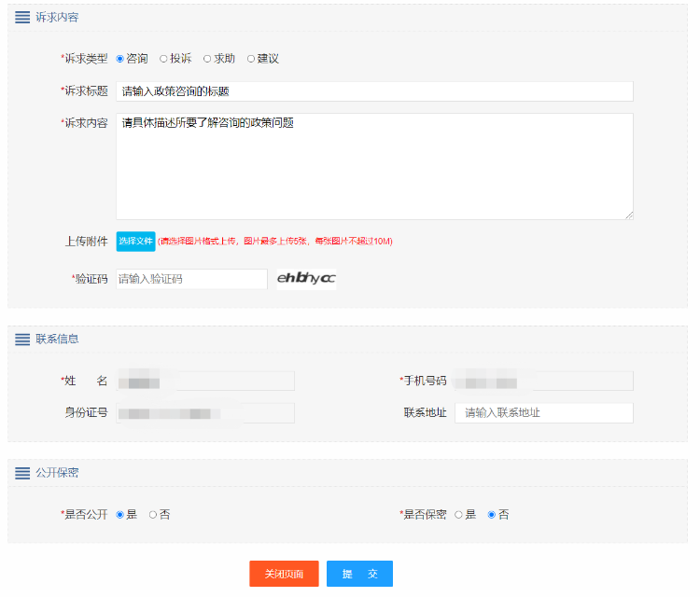Click the 联系信息 section list icon
The width and height of the screenshot is (700, 597).
[x=22, y=340]
